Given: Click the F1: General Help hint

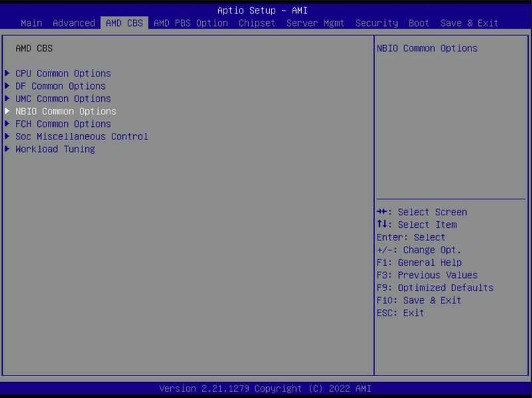Looking at the screenshot, I should tap(419, 262).
